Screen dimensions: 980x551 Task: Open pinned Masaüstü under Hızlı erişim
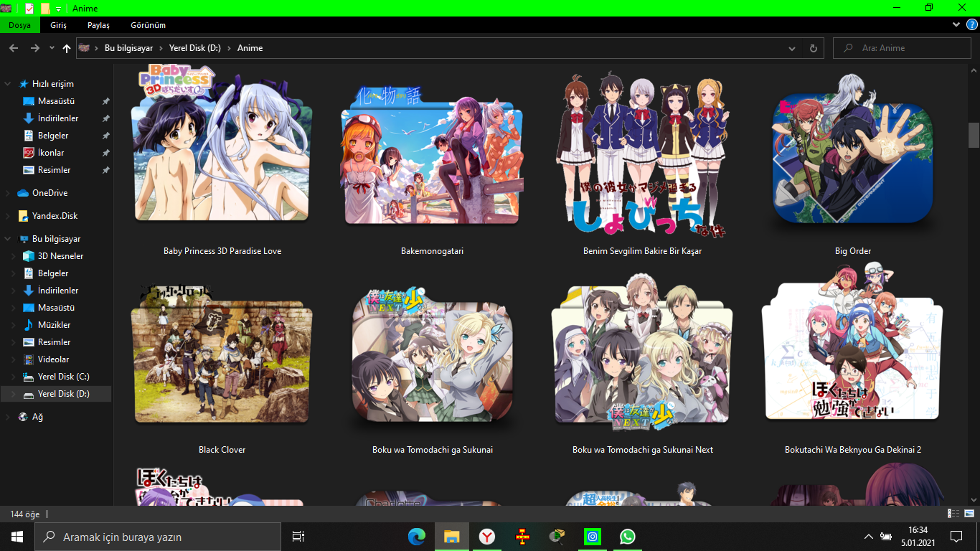[x=56, y=101]
